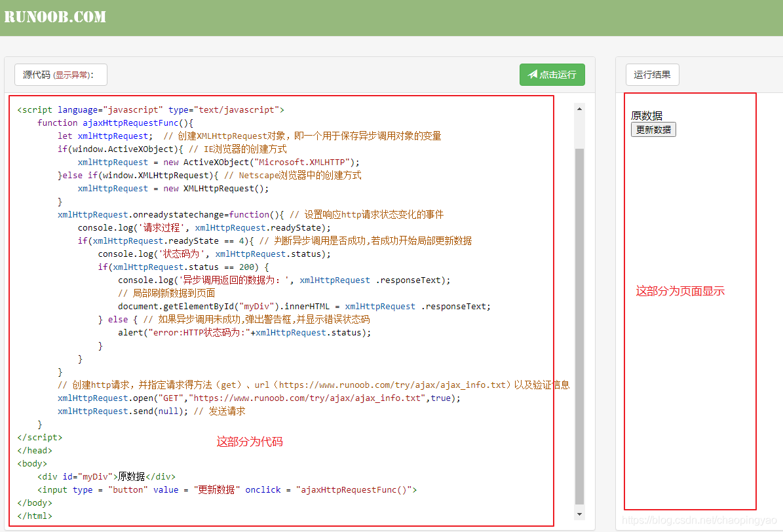Place cursor on function ajaxHttpRequestFunc line
783x532 pixels.
coord(115,123)
